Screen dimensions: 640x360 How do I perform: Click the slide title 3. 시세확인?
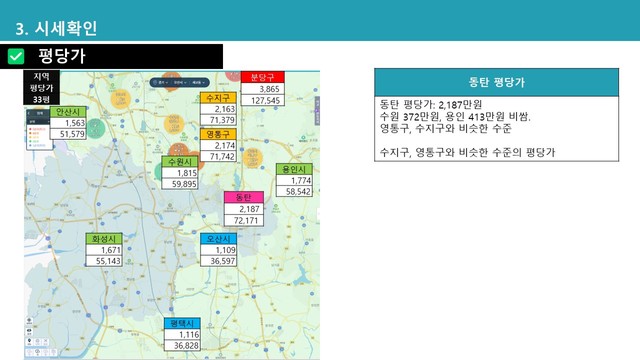[56, 29]
